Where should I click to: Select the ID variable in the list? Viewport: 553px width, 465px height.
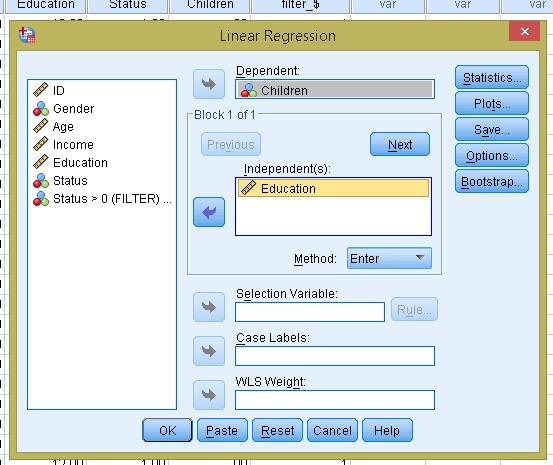pos(102,90)
